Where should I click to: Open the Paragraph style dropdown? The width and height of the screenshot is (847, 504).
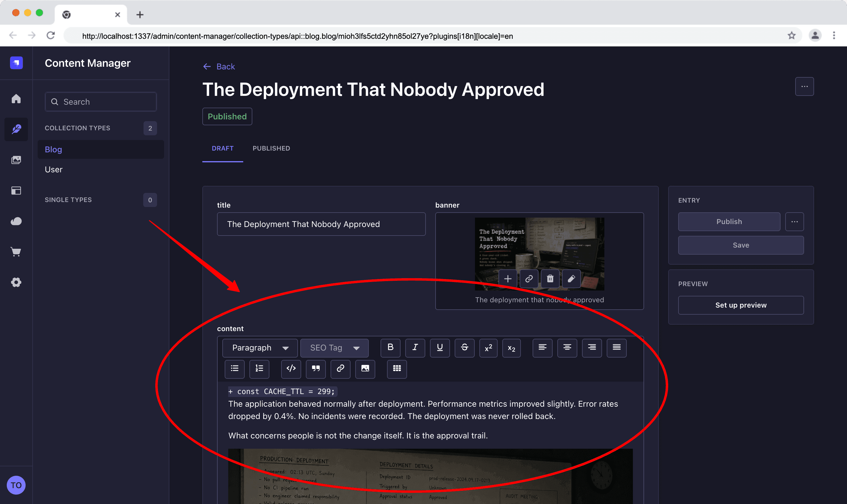[260, 348]
